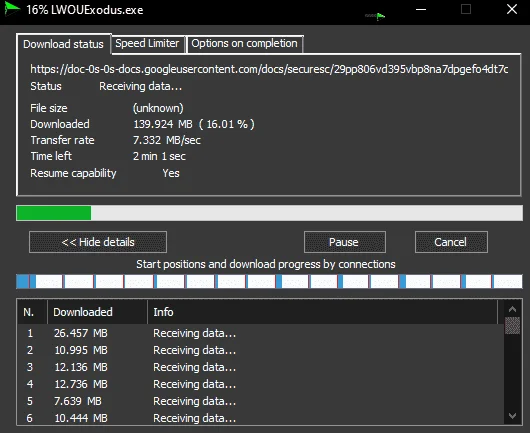Click the connections segment progress bar
This screenshot has height=433, width=530.
[269, 281]
